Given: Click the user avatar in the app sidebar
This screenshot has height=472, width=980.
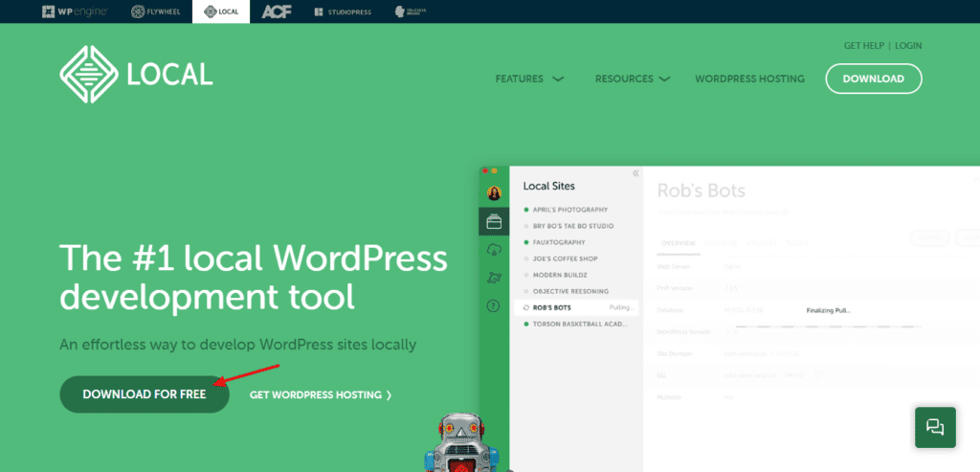Looking at the screenshot, I should [x=494, y=193].
